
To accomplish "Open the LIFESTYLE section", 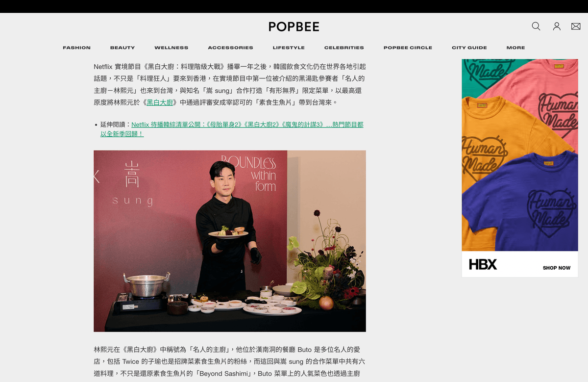I will tap(289, 48).
